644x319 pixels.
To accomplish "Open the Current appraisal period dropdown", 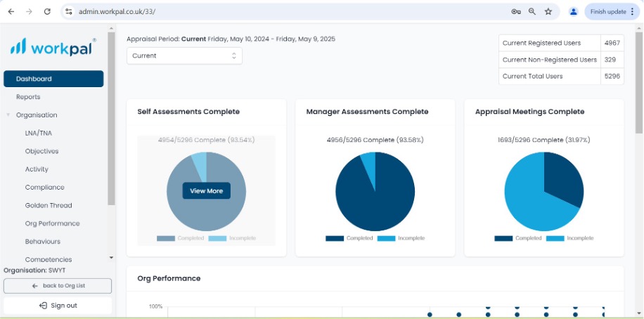I will pos(184,56).
